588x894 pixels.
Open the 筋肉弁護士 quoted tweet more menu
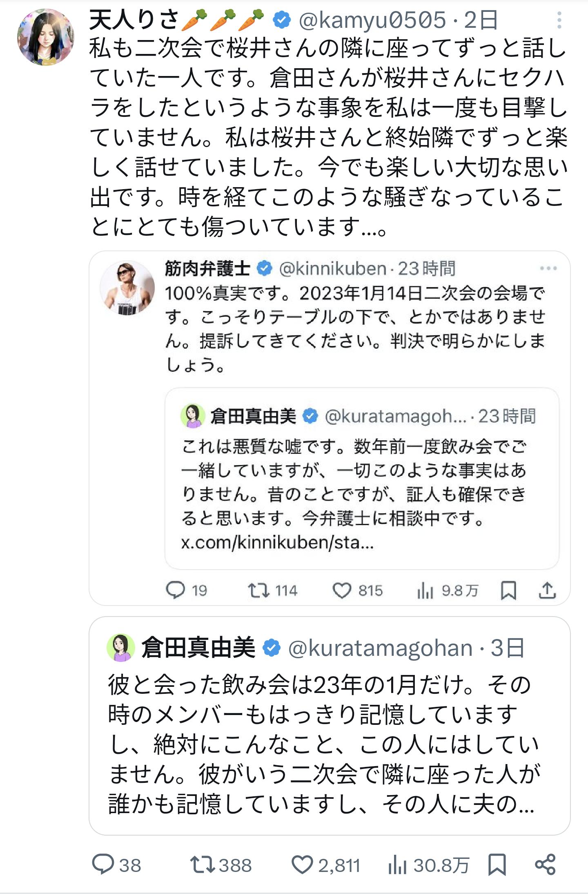[548, 268]
